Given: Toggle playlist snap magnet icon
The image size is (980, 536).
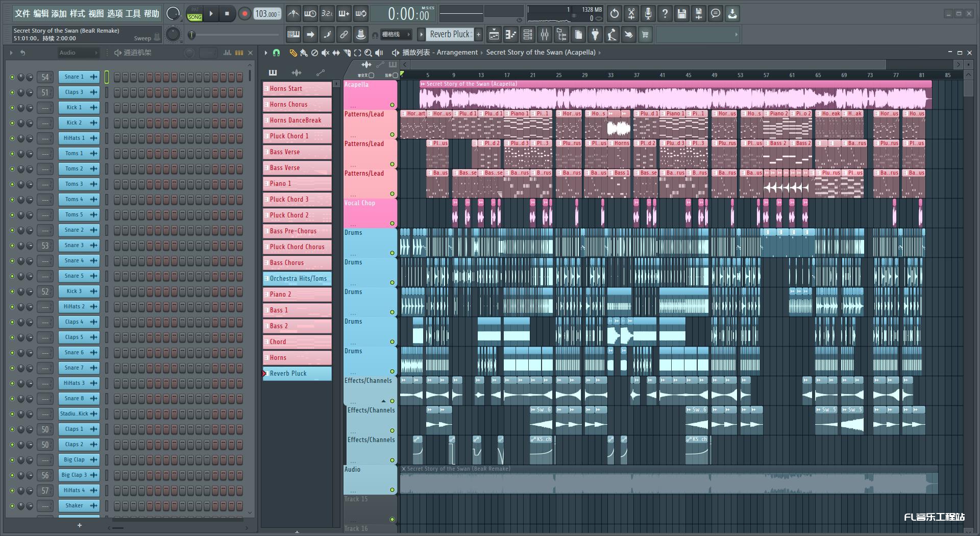Looking at the screenshot, I should [276, 53].
